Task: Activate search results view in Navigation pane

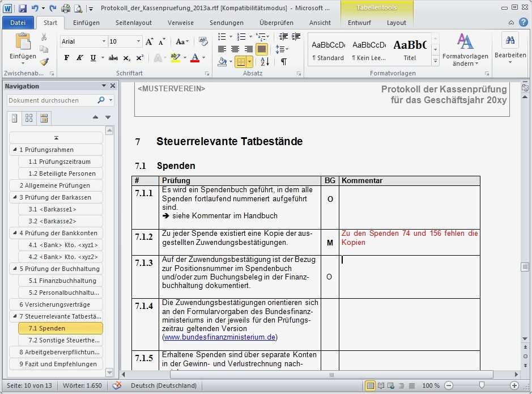Action: (x=42, y=118)
